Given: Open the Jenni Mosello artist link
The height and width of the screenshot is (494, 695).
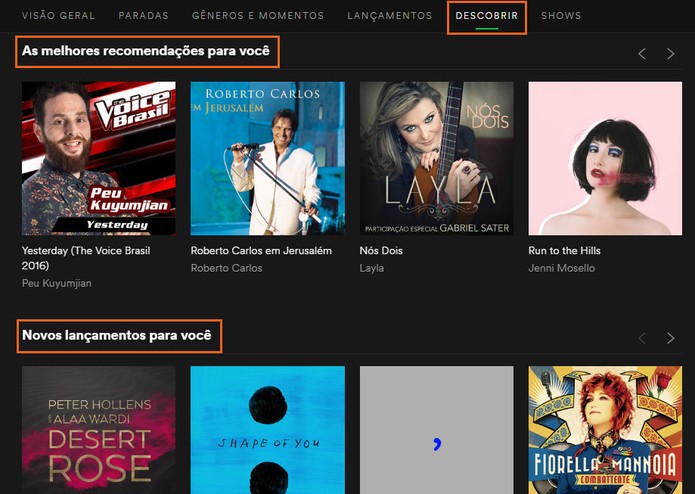Looking at the screenshot, I should pos(562,268).
